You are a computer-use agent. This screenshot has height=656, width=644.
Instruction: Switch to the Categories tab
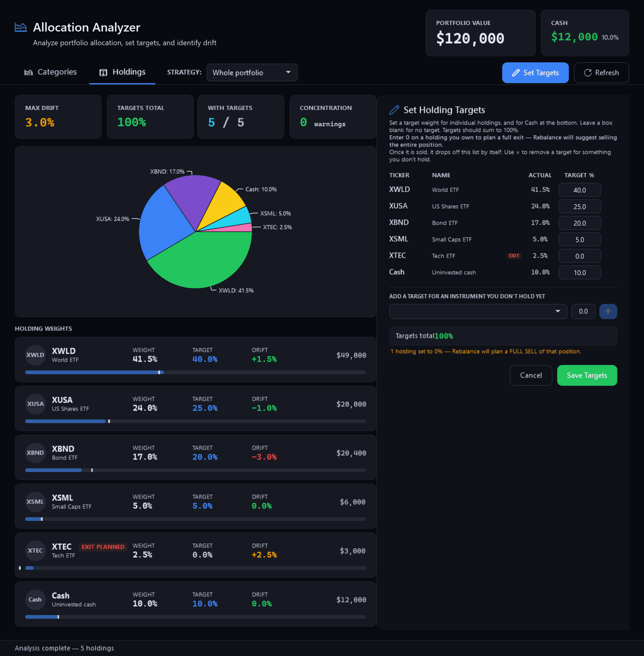[51, 72]
